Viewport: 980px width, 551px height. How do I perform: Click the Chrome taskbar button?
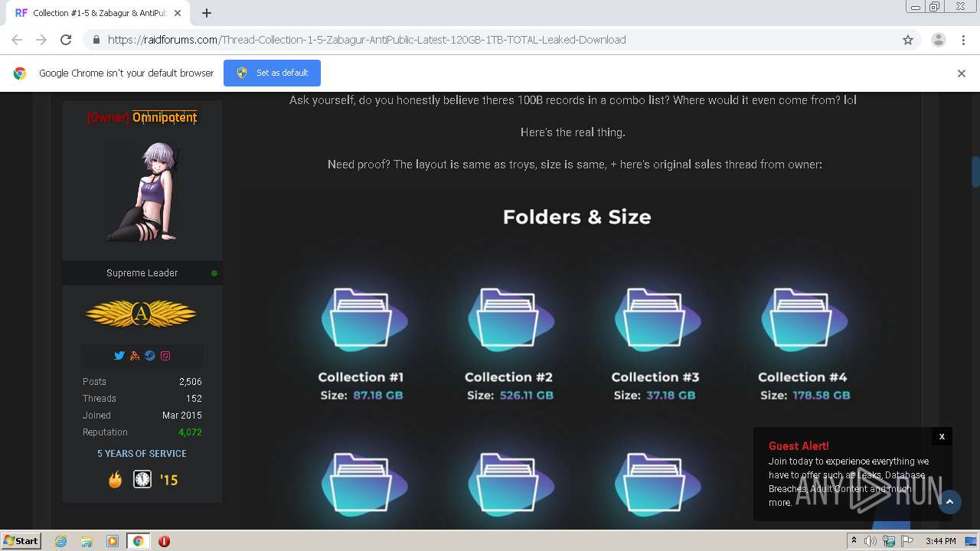(138, 541)
